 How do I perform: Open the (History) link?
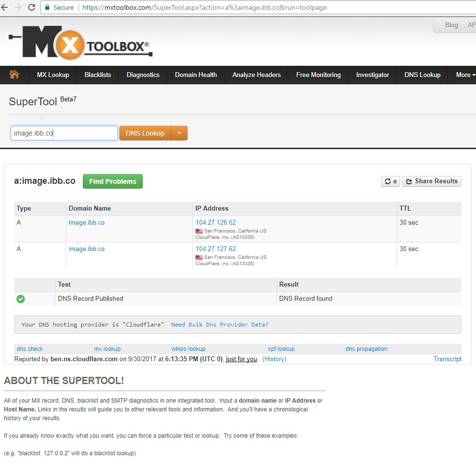pos(274,359)
